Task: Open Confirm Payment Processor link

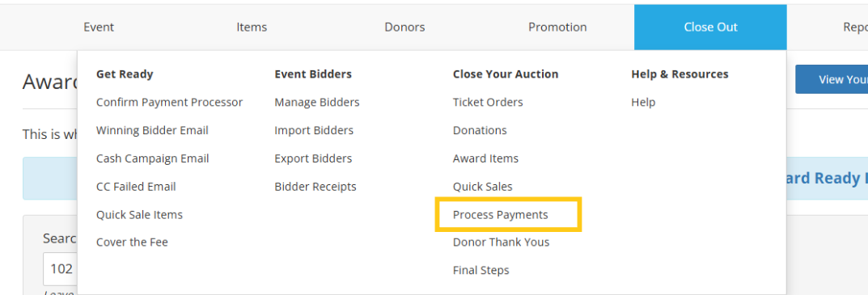Action: click(169, 103)
